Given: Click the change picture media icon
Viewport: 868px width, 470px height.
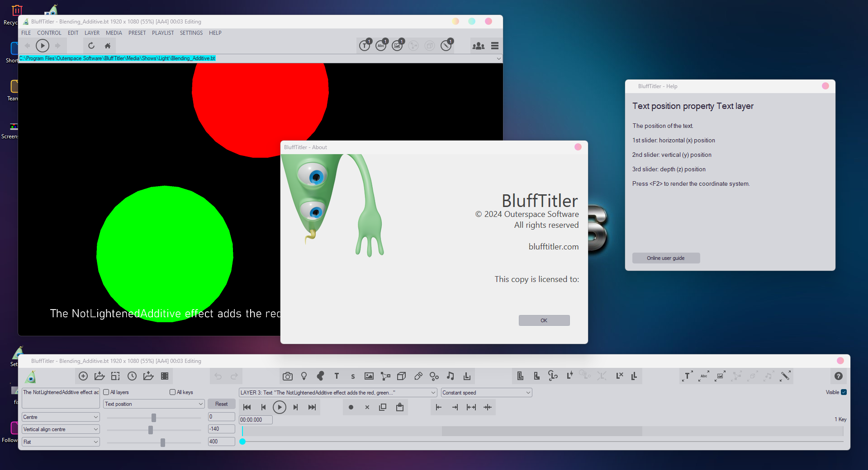Looking at the screenshot, I should click(x=720, y=376).
